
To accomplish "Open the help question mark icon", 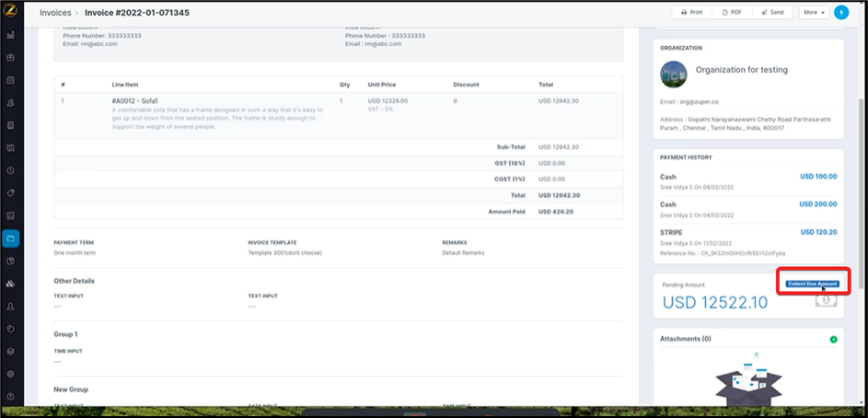I will 10,397.
